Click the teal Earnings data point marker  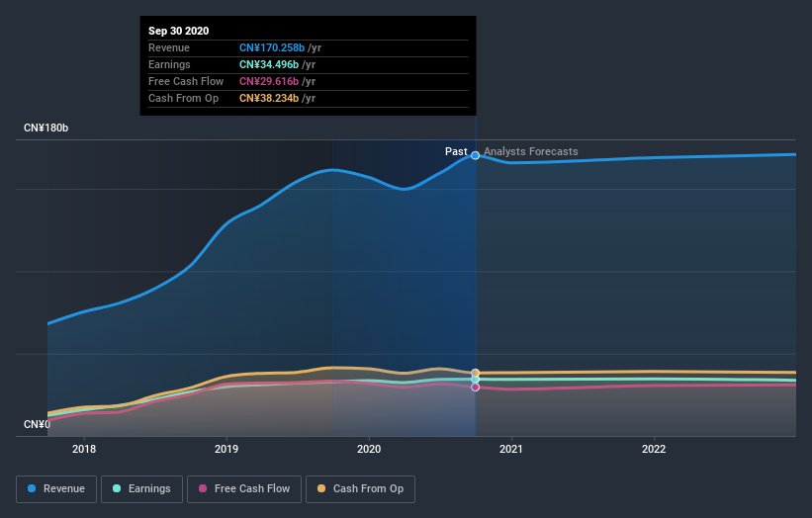[475, 380]
